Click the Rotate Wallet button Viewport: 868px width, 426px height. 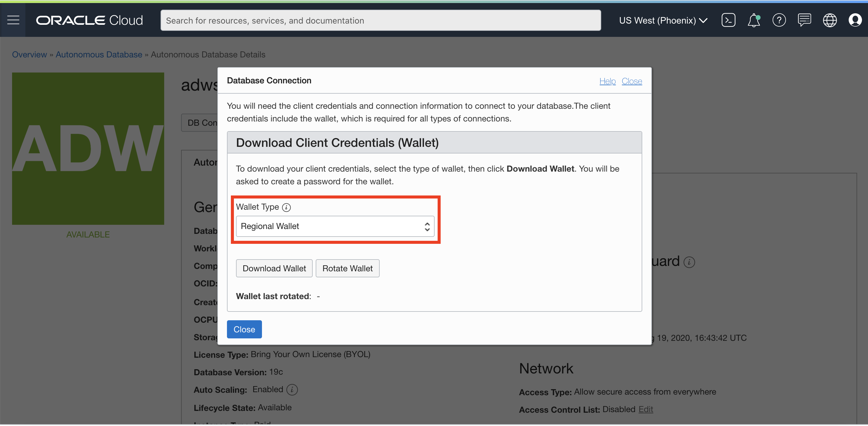[347, 269]
